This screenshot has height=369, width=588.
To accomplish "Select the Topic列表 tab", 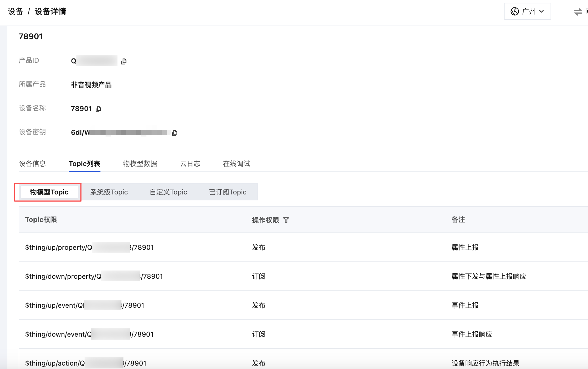I will click(x=84, y=164).
